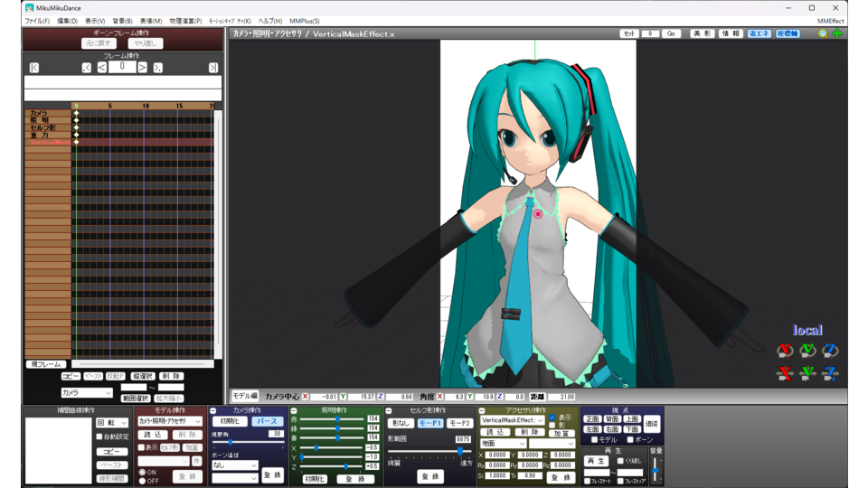This screenshot has width=868, height=488.
Task: Uncheck accessory 表示 checkbox
Action: click(x=552, y=418)
